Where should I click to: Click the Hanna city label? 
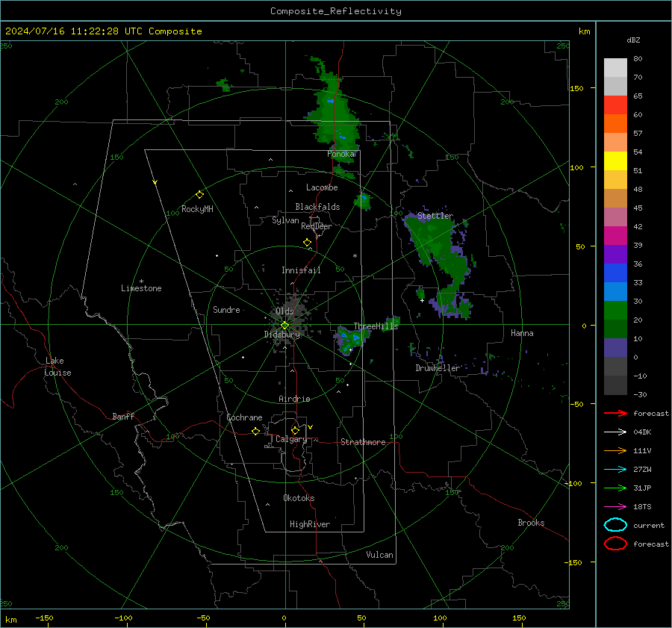click(x=522, y=333)
